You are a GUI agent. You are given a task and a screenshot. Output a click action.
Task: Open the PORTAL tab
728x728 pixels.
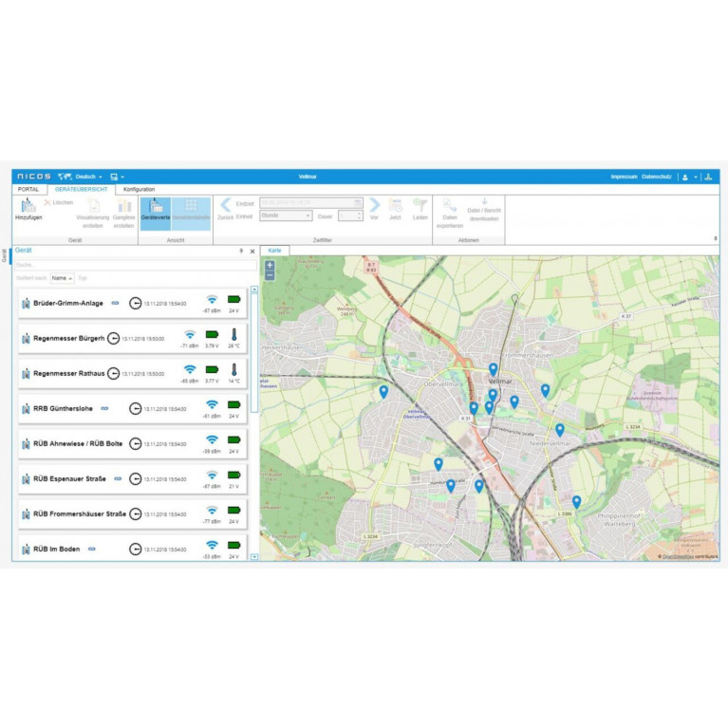28,190
